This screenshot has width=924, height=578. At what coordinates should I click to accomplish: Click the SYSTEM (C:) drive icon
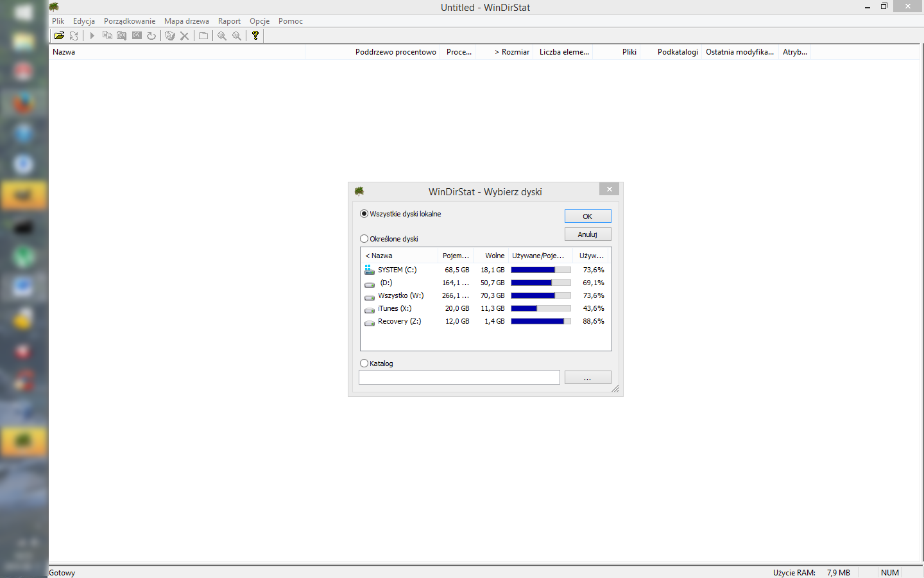tap(370, 270)
